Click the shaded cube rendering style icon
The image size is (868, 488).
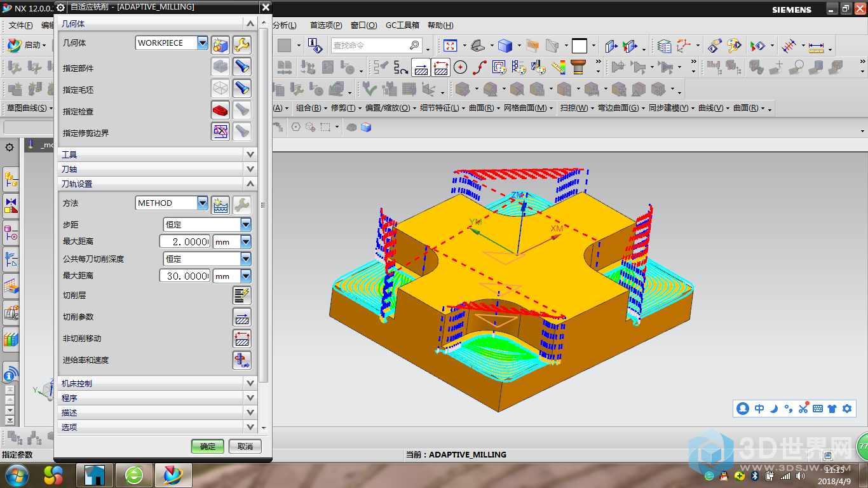click(x=505, y=46)
